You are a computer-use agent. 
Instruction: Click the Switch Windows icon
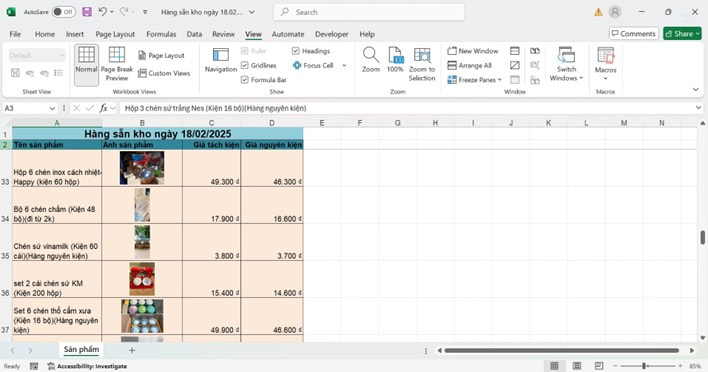[x=566, y=55]
